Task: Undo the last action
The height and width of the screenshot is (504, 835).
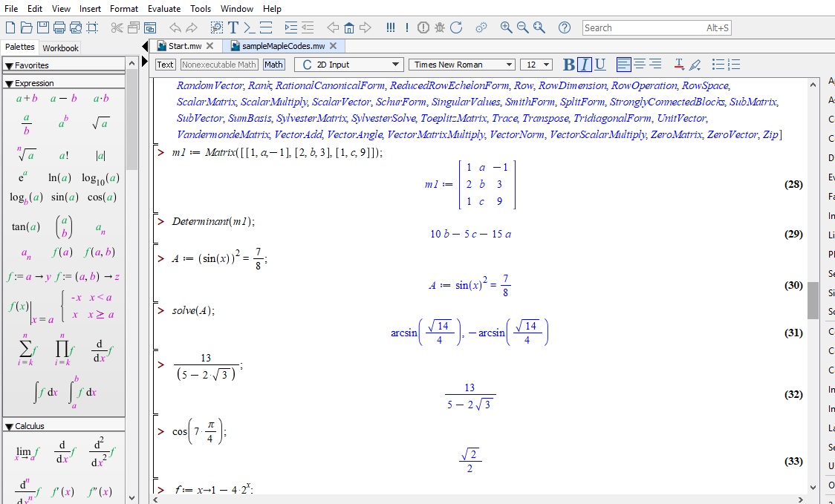Action: coord(175,27)
